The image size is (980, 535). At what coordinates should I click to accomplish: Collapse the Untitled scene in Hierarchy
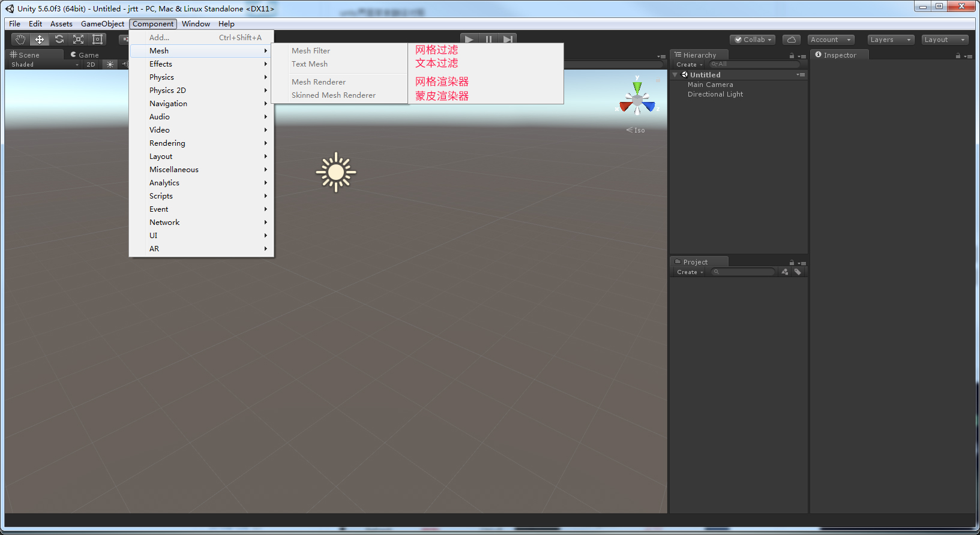pyautogui.click(x=675, y=75)
